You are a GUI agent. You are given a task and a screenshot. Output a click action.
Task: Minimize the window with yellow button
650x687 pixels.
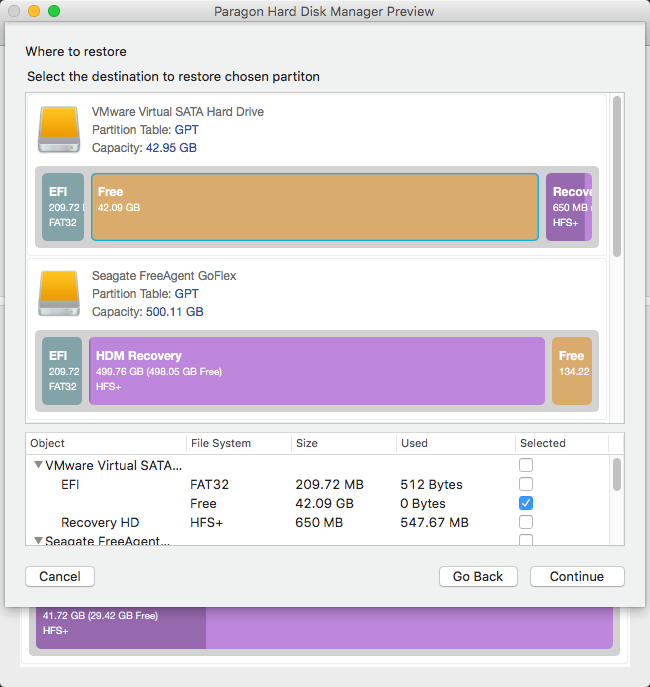point(34,11)
